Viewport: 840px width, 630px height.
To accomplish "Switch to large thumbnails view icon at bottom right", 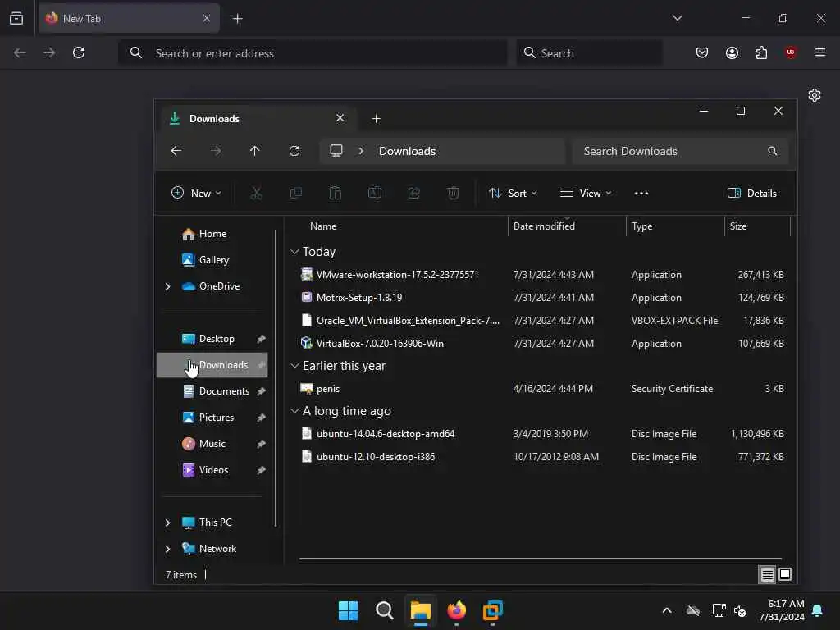I will tap(785, 575).
